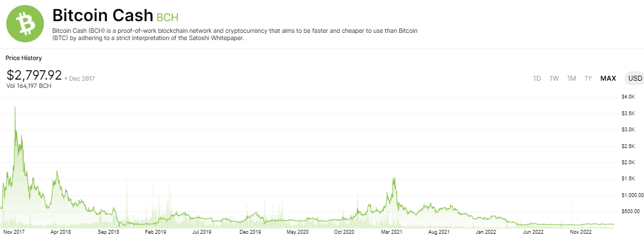This screenshot has width=644, height=241.
Task: Click the Price History label
Action: (24, 58)
